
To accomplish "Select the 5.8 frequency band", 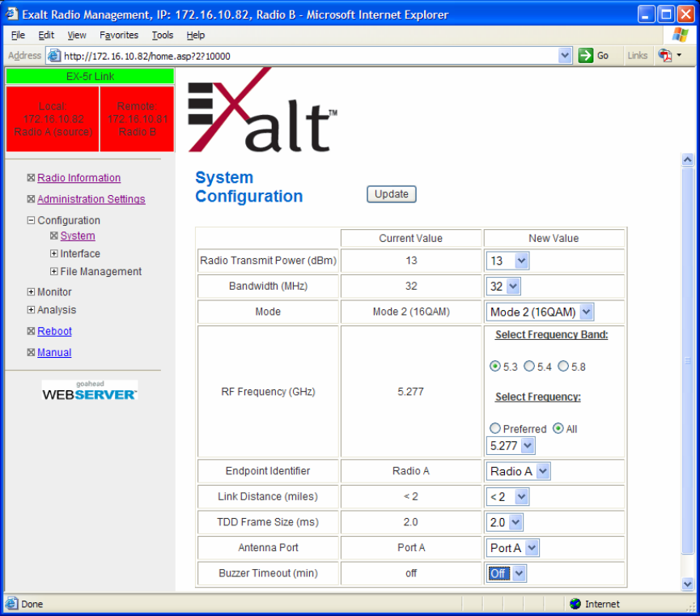I will tap(563, 367).
